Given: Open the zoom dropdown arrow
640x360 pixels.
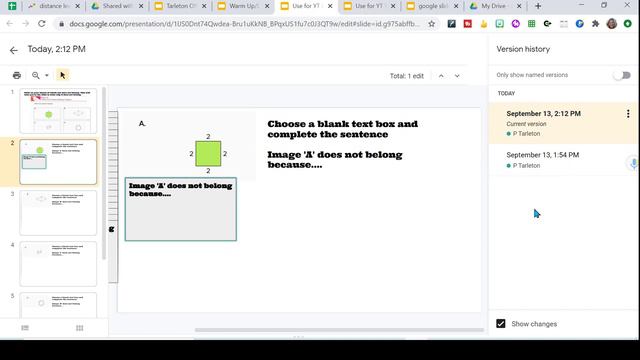Looking at the screenshot, I should pyautogui.click(x=47, y=76).
